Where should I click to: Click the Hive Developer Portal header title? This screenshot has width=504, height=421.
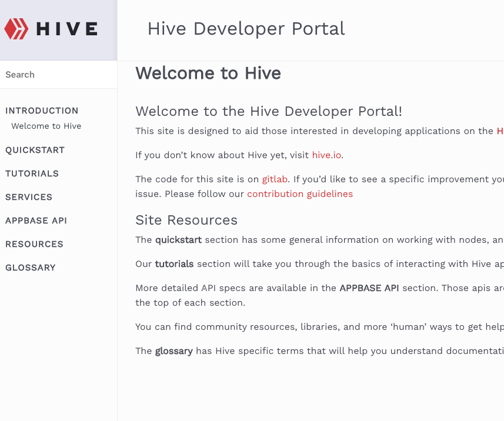click(246, 29)
